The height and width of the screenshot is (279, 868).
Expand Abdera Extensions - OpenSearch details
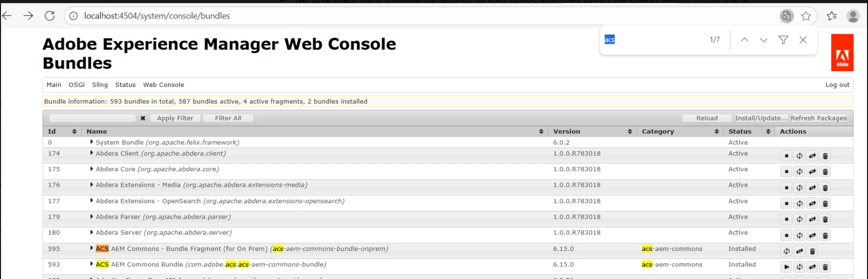click(92, 201)
